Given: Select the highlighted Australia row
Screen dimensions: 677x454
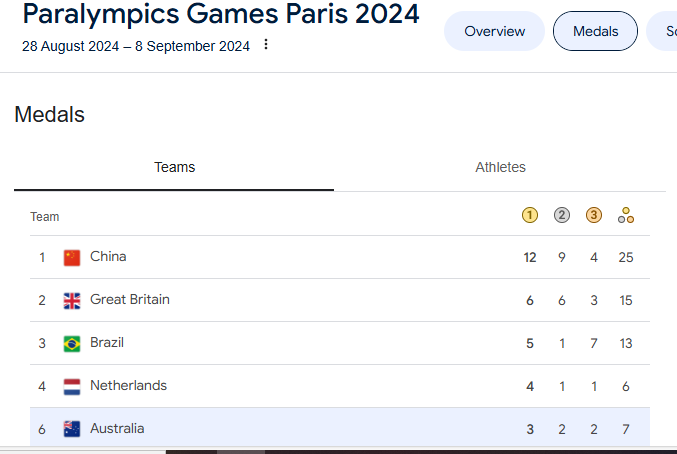Looking at the screenshot, I should pyautogui.click(x=340, y=427).
